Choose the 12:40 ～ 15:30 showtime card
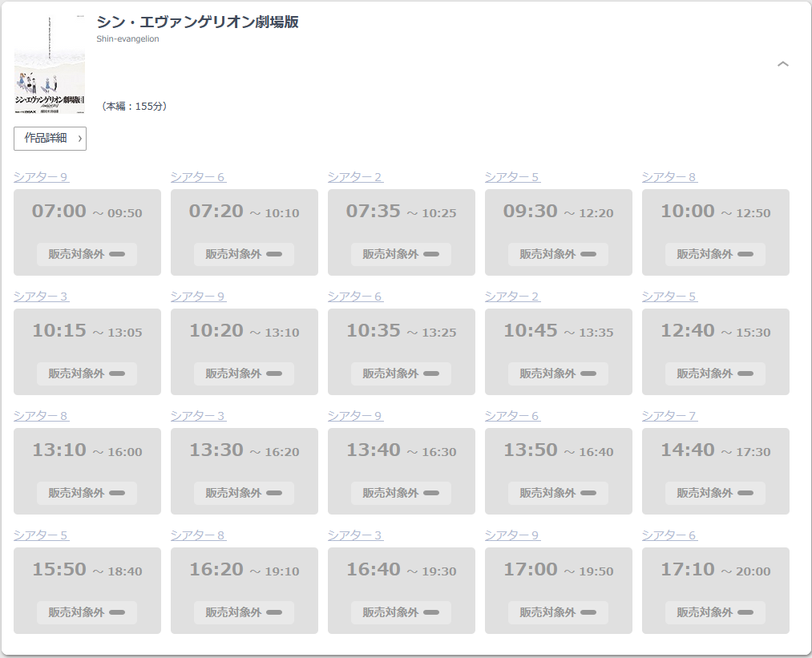 [716, 352]
